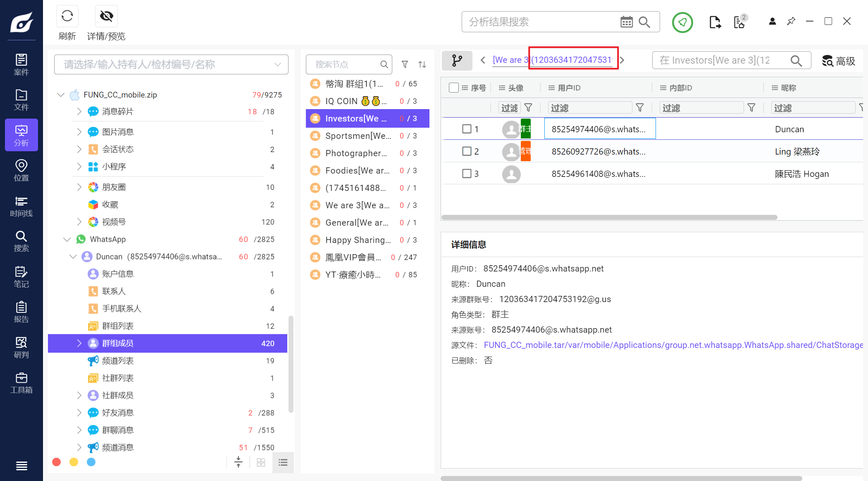The width and height of the screenshot is (868, 481).
Task: Select the Foodies group in node list
Action: coord(357,170)
